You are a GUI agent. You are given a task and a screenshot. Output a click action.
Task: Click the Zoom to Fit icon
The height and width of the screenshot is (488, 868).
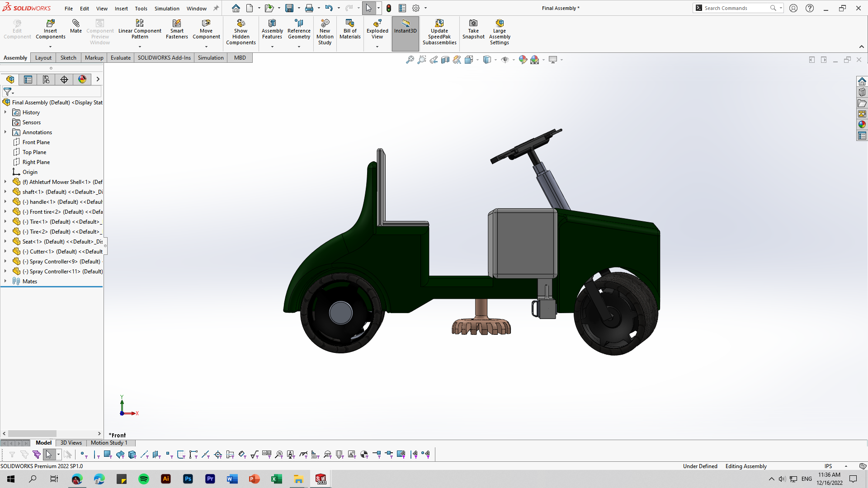pos(410,60)
